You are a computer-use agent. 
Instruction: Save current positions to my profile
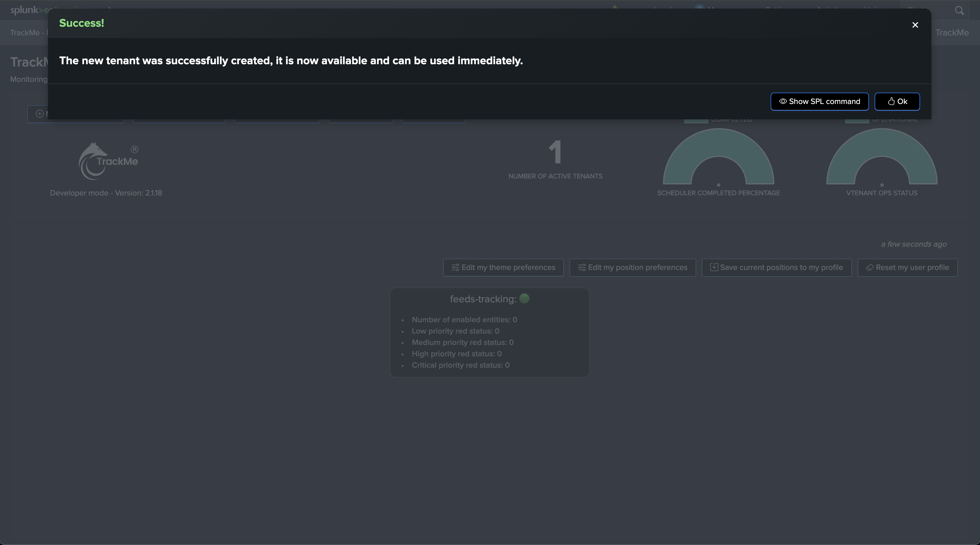[x=776, y=268]
